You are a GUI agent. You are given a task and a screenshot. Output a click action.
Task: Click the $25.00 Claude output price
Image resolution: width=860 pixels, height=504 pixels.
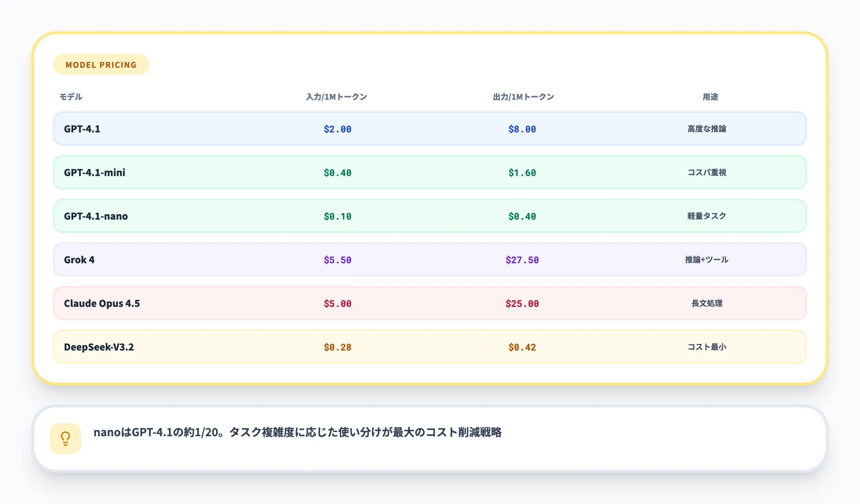[x=522, y=303]
